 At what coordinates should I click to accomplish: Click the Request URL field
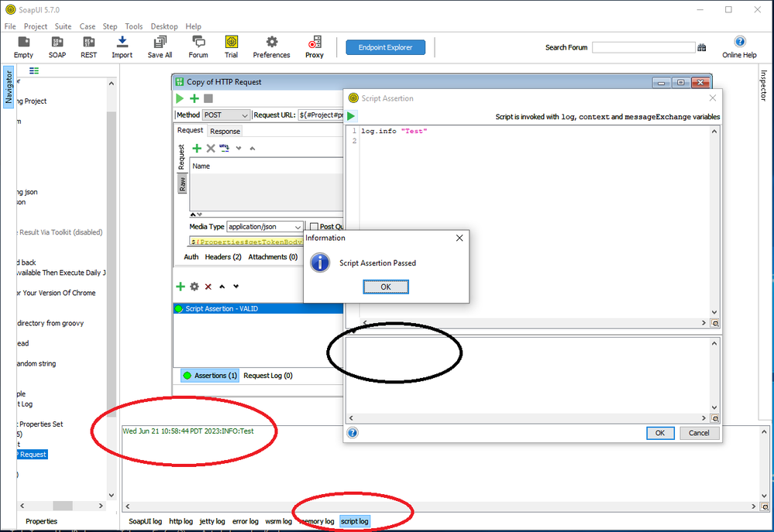click(x=322, y=115)
